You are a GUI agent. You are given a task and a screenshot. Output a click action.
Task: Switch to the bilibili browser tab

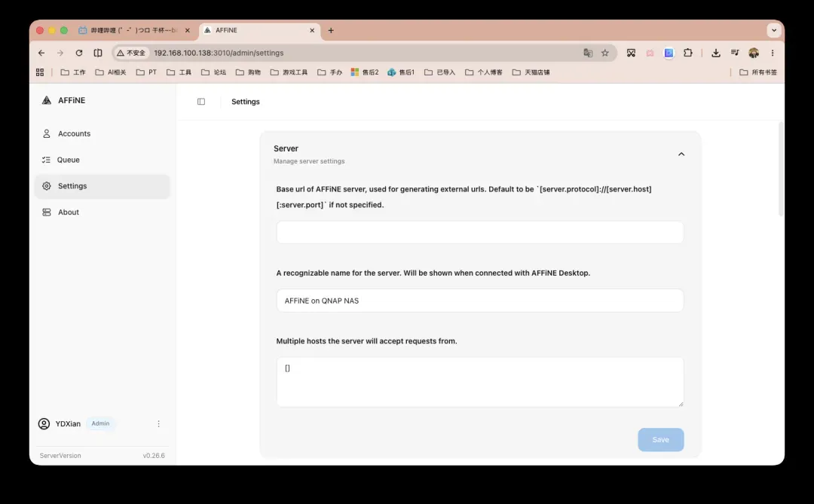click(134, 31)
